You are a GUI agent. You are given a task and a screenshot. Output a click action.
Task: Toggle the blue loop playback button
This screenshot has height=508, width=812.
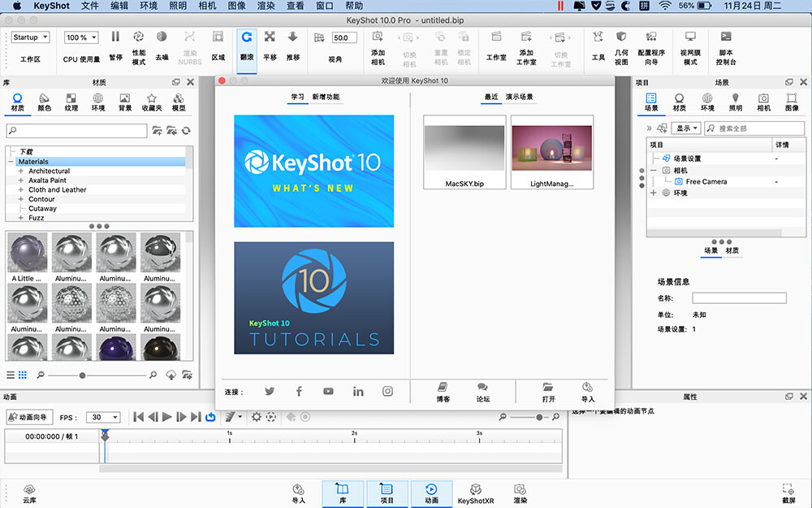tap(210, 417)
